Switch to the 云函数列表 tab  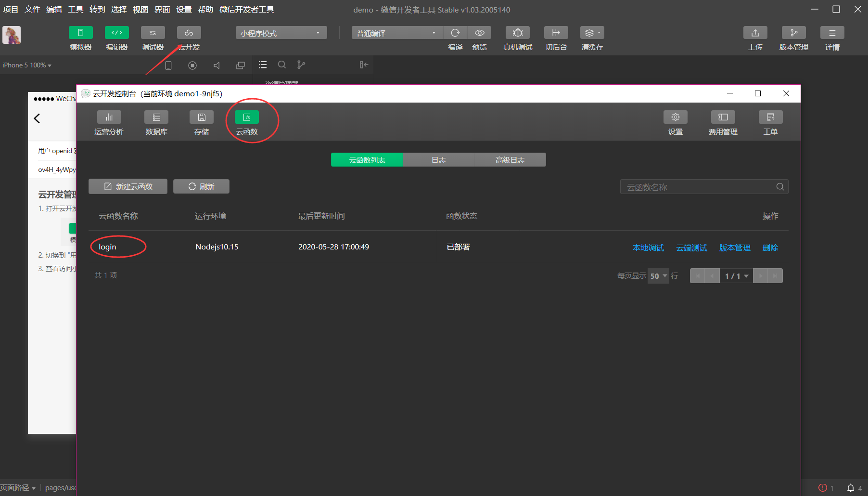(367, 160)
